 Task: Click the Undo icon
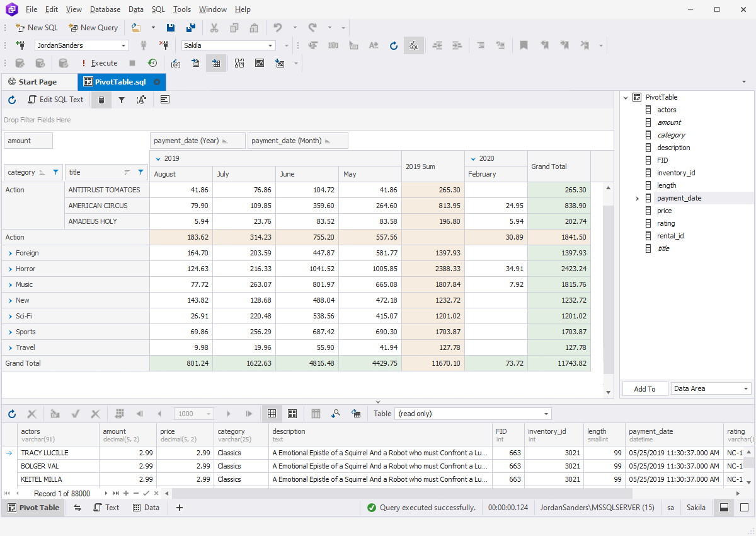278,27
